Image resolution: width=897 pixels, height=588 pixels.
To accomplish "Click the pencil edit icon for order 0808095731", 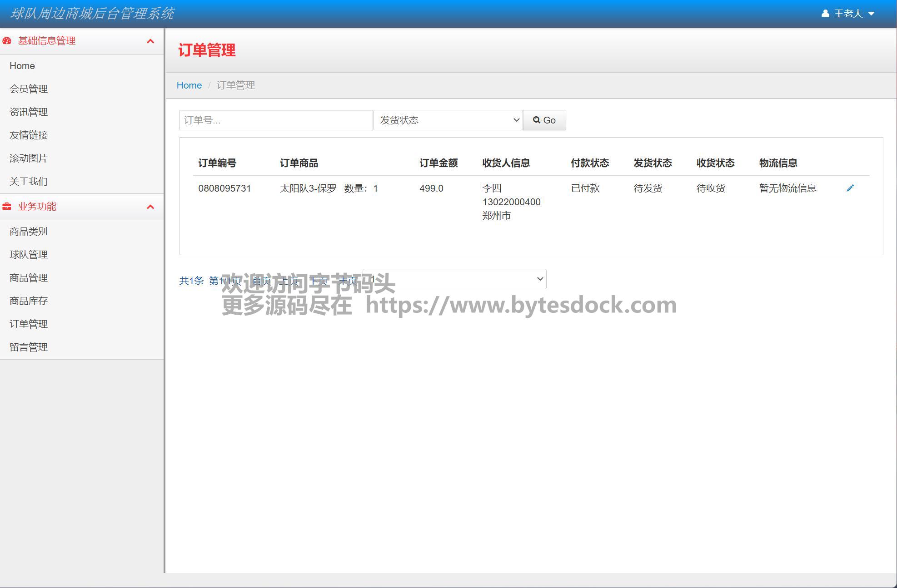I will click(850, 188).
